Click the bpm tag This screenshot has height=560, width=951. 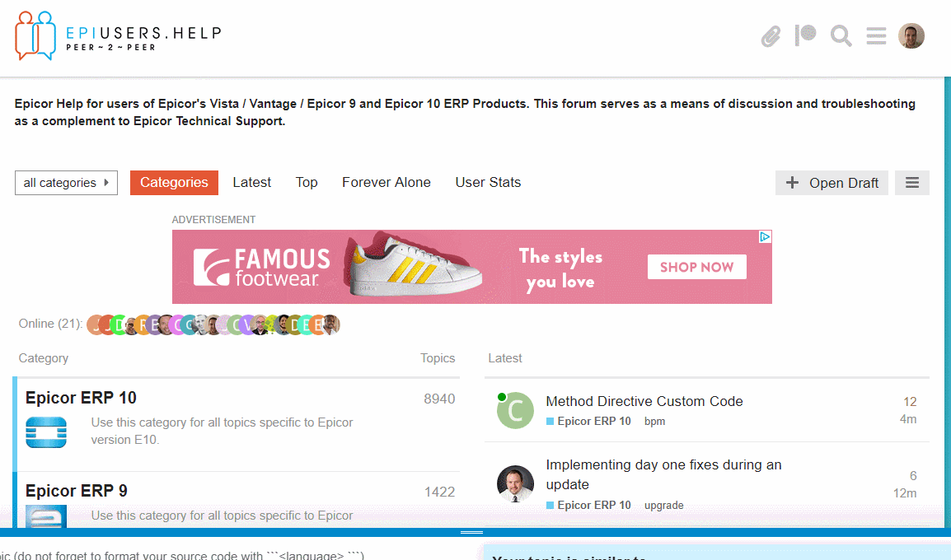click(x=654, y=421)
